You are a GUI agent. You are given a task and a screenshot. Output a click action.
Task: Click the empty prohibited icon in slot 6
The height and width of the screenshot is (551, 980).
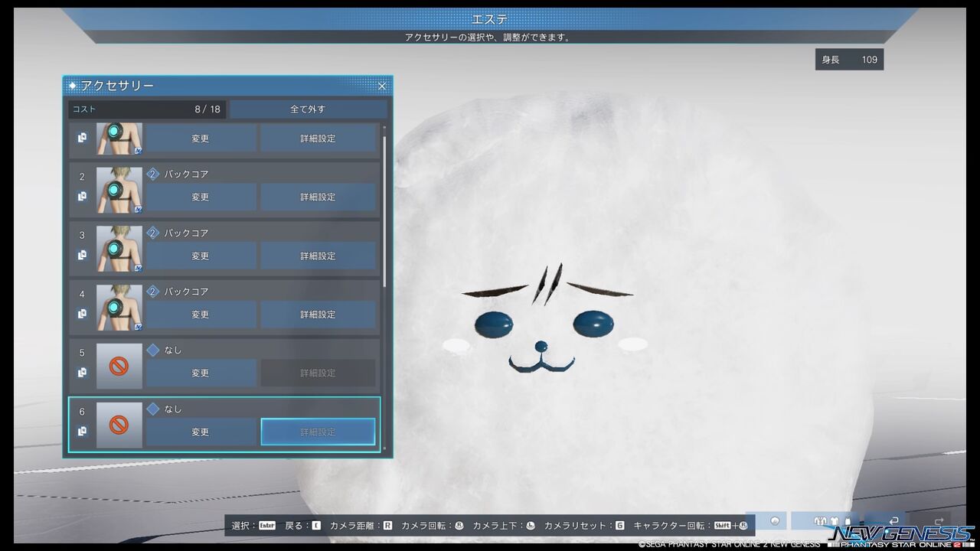[x=119, y=425]
